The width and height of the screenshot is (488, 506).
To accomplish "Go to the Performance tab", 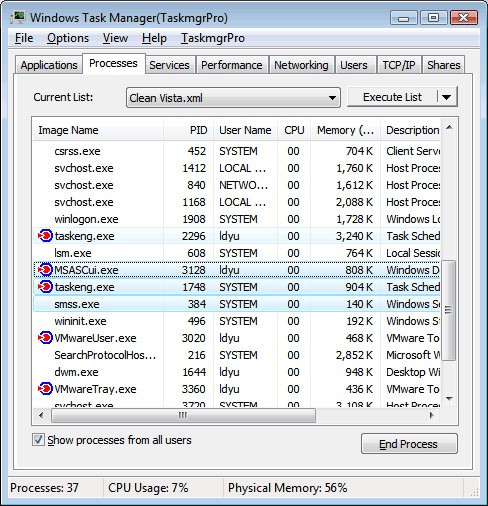I will (x=232, y=65).
